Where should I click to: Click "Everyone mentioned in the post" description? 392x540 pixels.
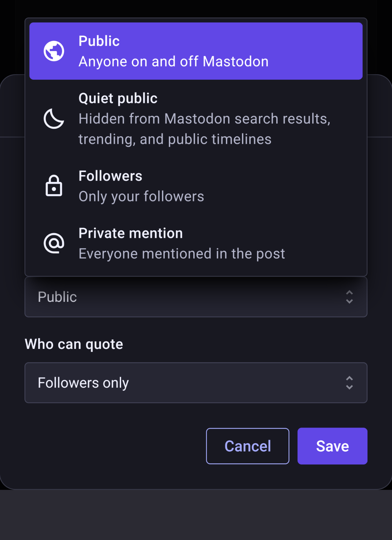[182, 254]
